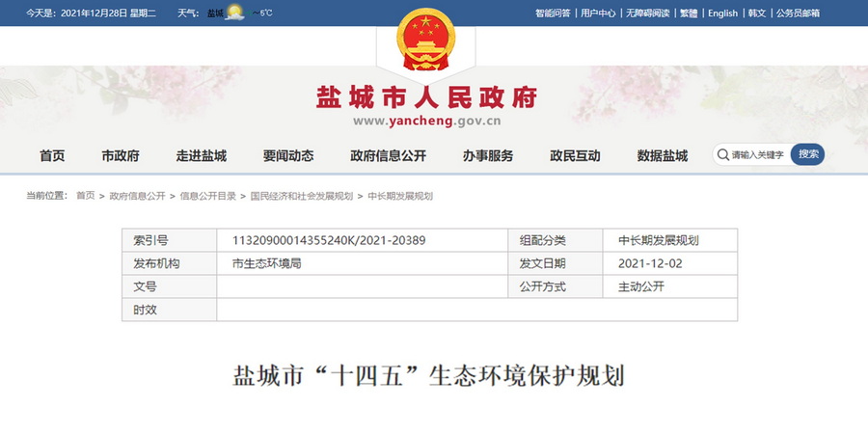Open 公务员邮箱 mailbox link
868x434 pixels.
(x=798, y=14)
